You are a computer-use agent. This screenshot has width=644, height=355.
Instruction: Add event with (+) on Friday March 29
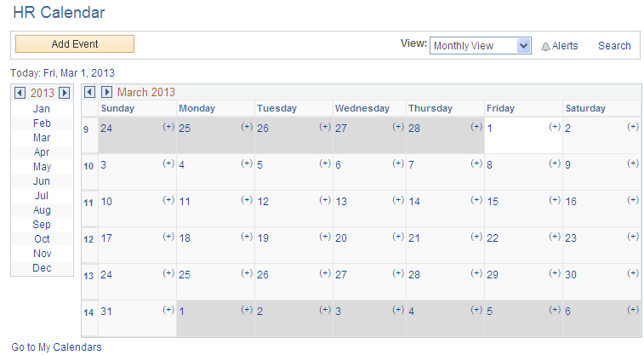point(555,272)
